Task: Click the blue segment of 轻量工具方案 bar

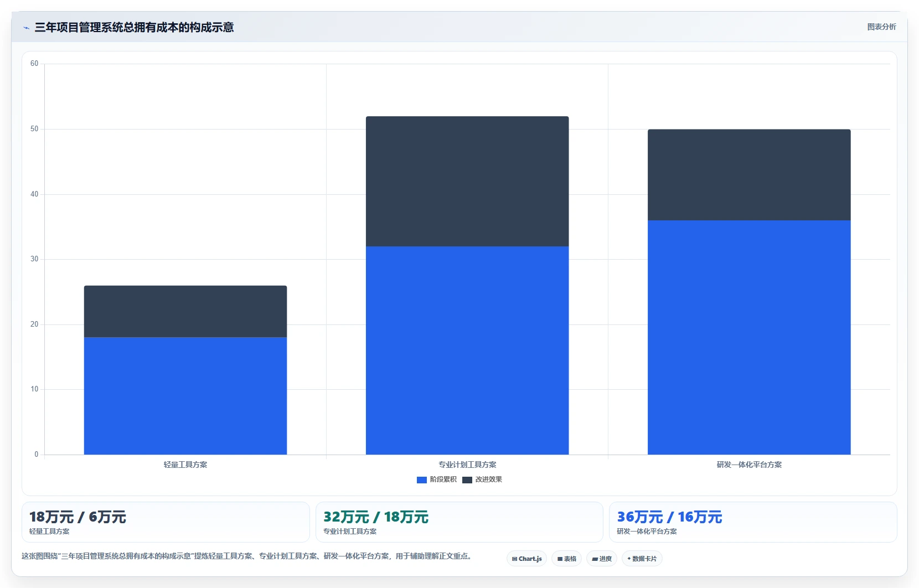Action: point(185,396)
